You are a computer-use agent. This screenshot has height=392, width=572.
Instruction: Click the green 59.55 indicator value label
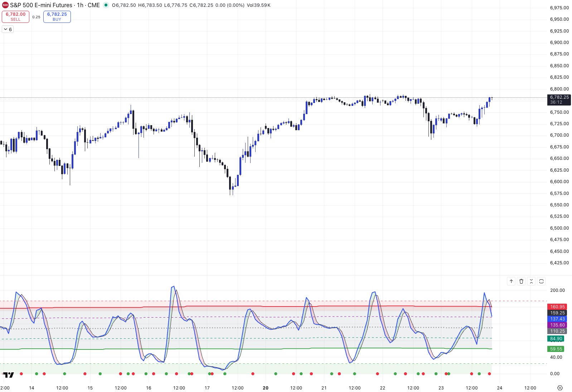pyautogui.click(x=556, y=349)
